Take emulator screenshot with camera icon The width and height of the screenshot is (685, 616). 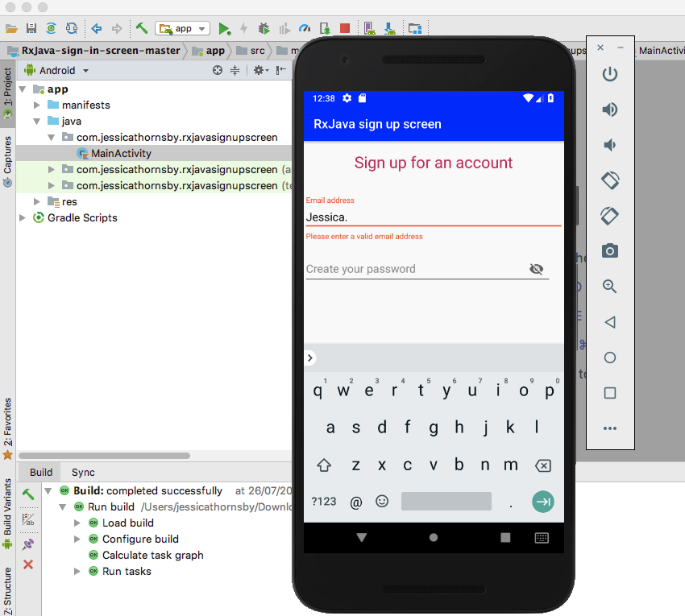(x=610, y=251)
